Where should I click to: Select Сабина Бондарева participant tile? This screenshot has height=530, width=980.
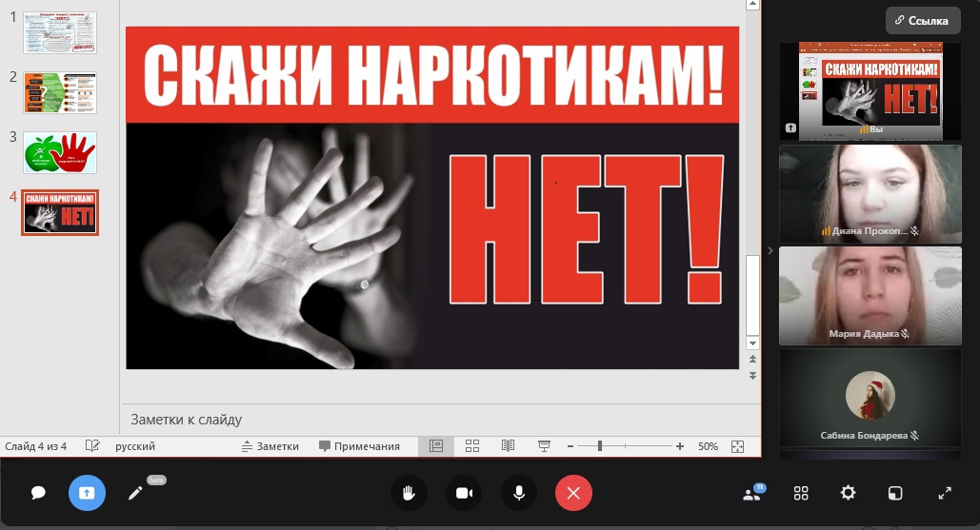click(870, 397)
